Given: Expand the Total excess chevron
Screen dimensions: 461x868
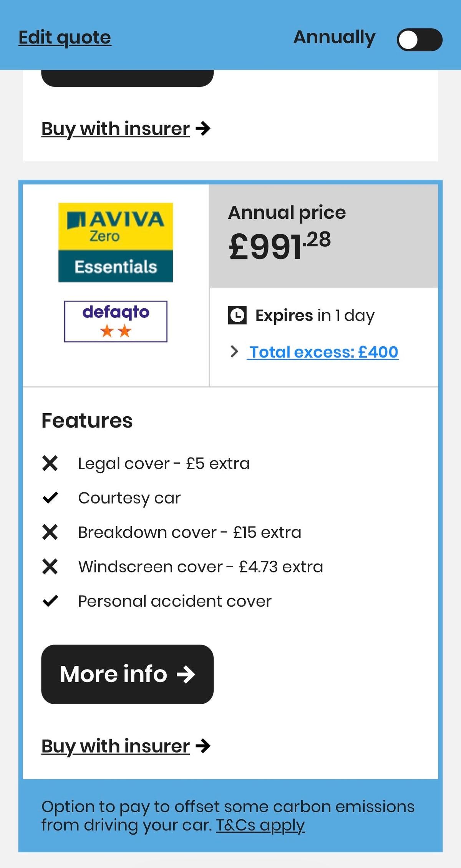Looking at the screenshot, I should click(234, 352).
